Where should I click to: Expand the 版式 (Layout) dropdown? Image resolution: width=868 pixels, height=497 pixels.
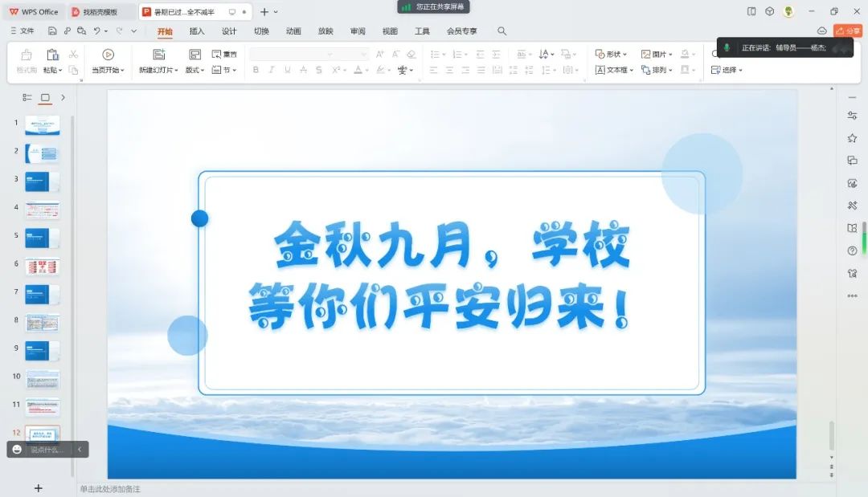(x=194, y=70)
